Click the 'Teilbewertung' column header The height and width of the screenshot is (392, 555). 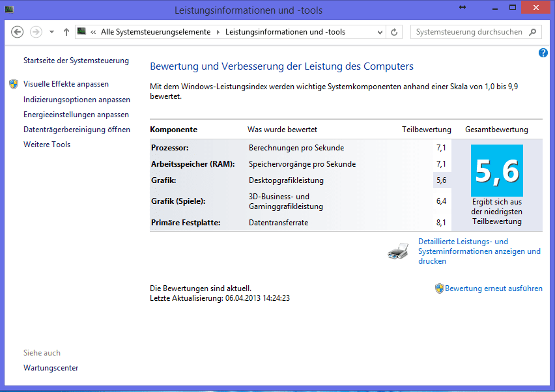[x=427, y=130]
